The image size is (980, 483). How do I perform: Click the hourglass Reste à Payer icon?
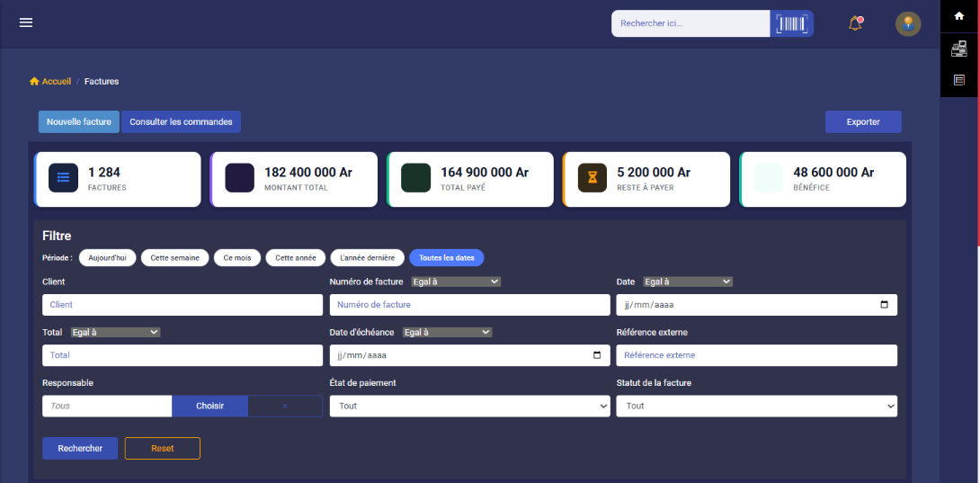[x=592, y=178]
